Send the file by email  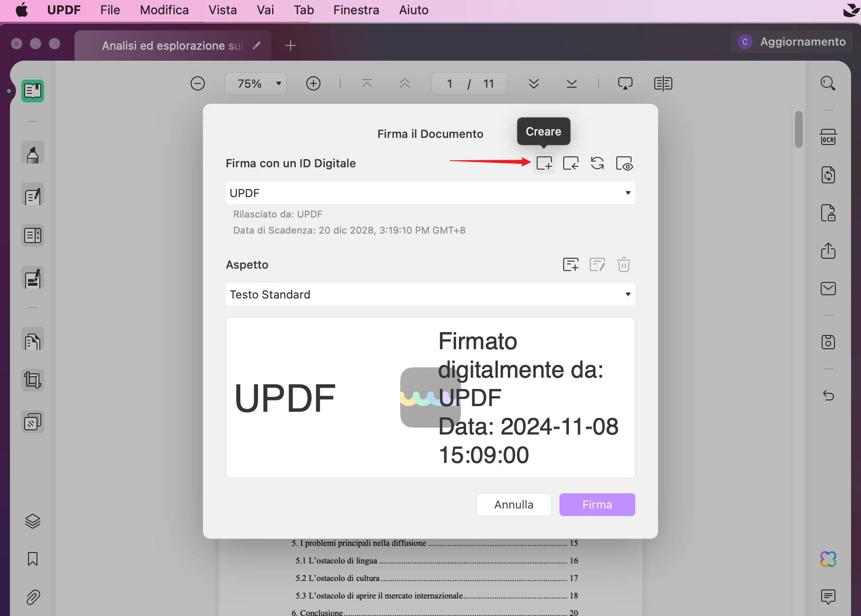[x=828, y=289]
